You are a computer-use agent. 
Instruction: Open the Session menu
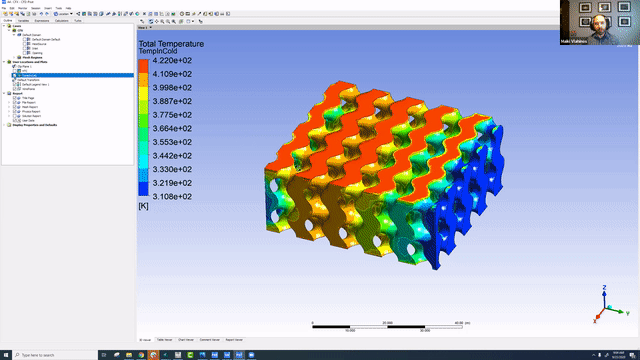pyautogui.click(x=36, y=8)
